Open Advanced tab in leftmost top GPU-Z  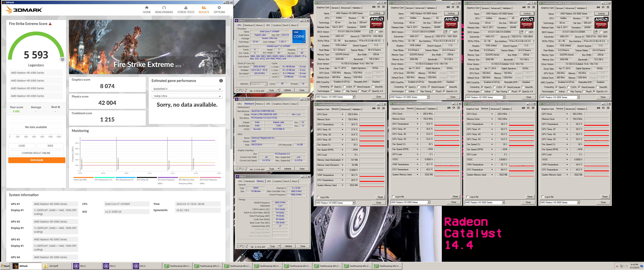(x=345, y=8)
